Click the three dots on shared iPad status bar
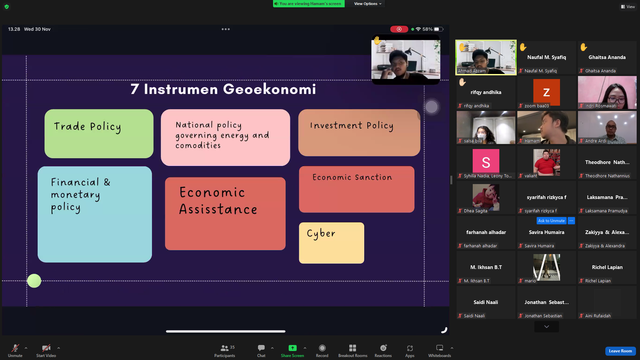Screen dimensions: 640x360 226,29
